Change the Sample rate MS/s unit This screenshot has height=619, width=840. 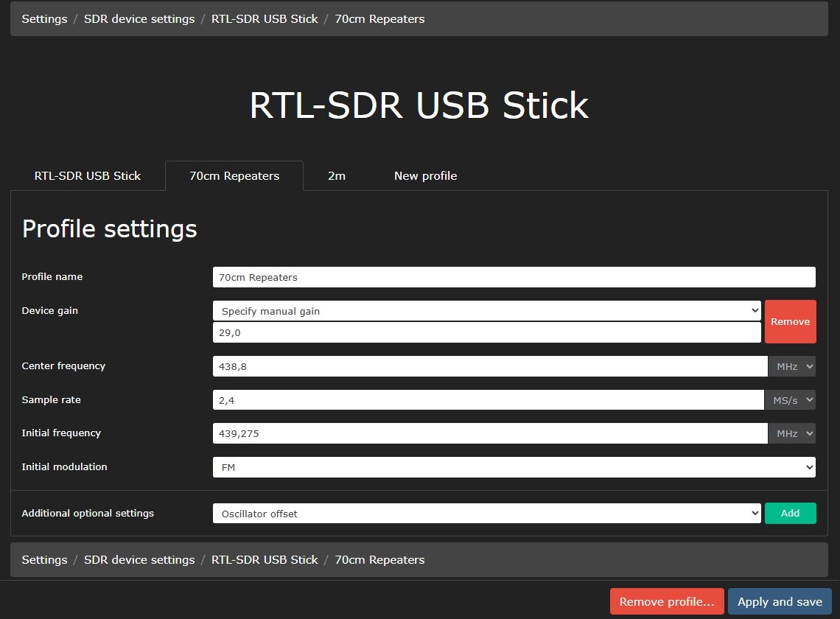[x=790, y=400]
